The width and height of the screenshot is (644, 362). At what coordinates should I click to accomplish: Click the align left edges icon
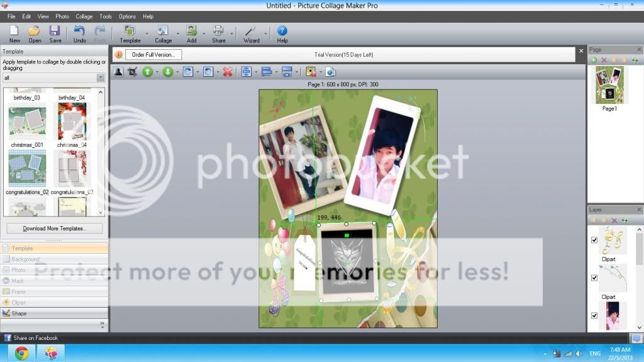[x=267, y=72]
